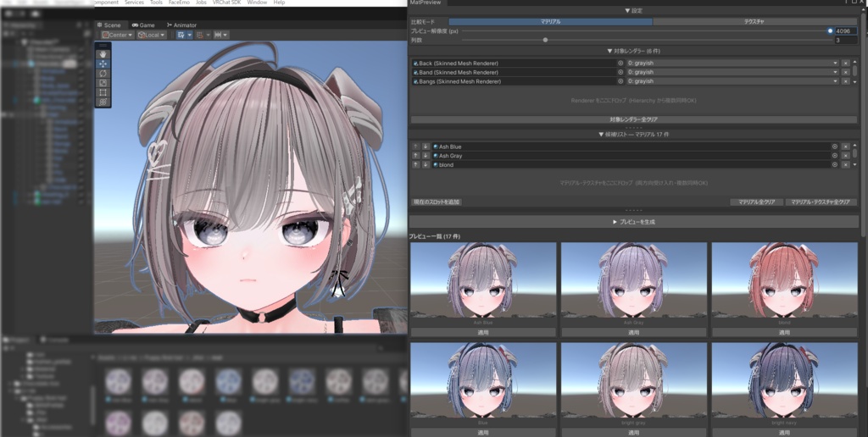
Task: Click 対象レンダラー全クリア button
Action: coord(633,119)
